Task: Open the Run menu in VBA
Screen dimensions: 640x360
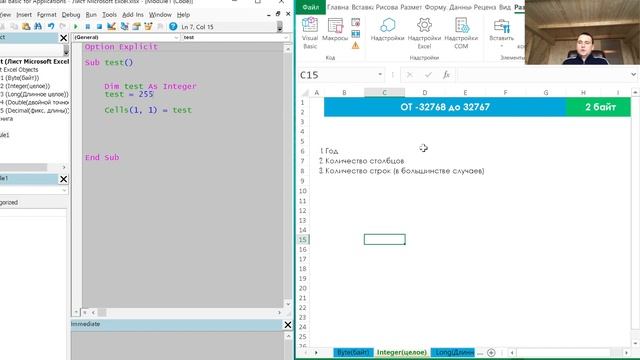Action: pyautogui.click(x=91, y=15)
